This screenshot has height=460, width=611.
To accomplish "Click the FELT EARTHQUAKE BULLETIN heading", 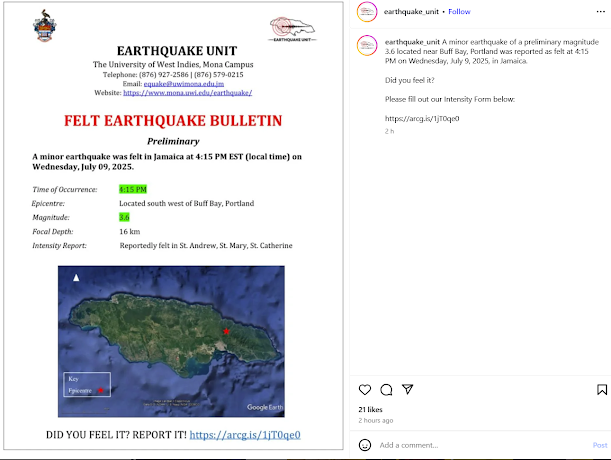I will [x=173, y=121].
